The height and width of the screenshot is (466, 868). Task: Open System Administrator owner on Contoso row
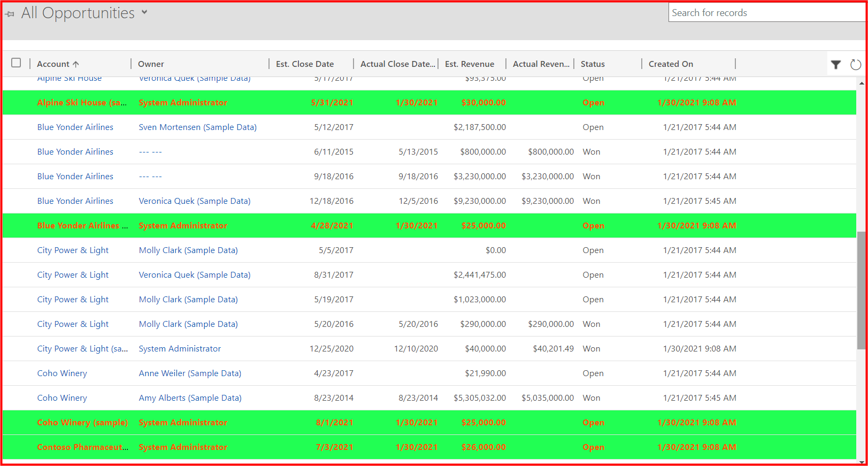click(x=183, y=447)
